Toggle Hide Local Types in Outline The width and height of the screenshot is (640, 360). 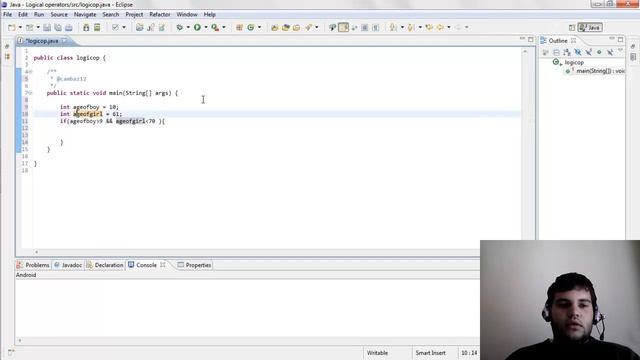point(610,52)
